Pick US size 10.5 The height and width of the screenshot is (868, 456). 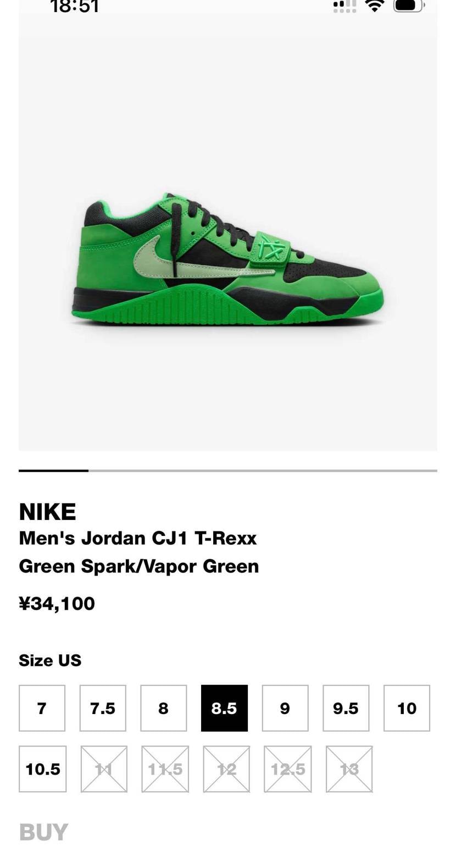[42, 769]
